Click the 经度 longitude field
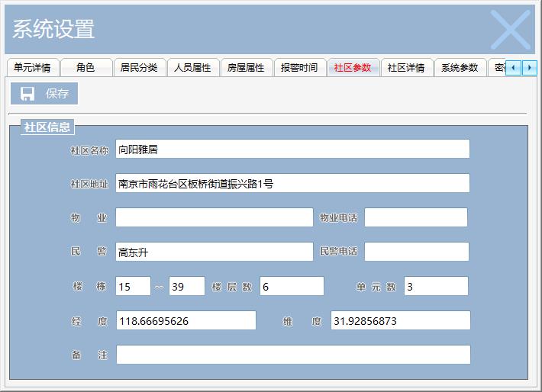The image size is (542, 392). coord(186,321)
